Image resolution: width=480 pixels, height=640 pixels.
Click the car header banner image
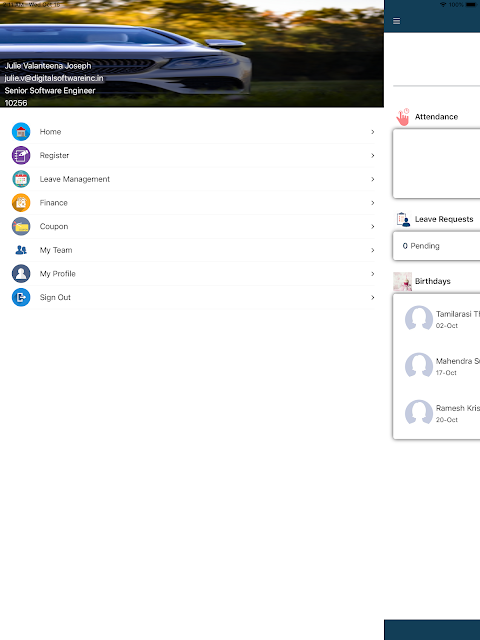tap(192, 53)
